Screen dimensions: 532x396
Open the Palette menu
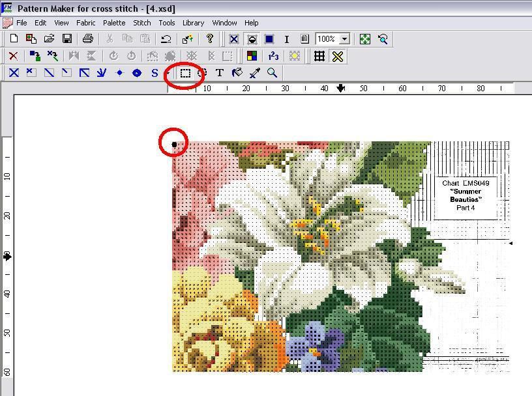click(x=114, y=23)
